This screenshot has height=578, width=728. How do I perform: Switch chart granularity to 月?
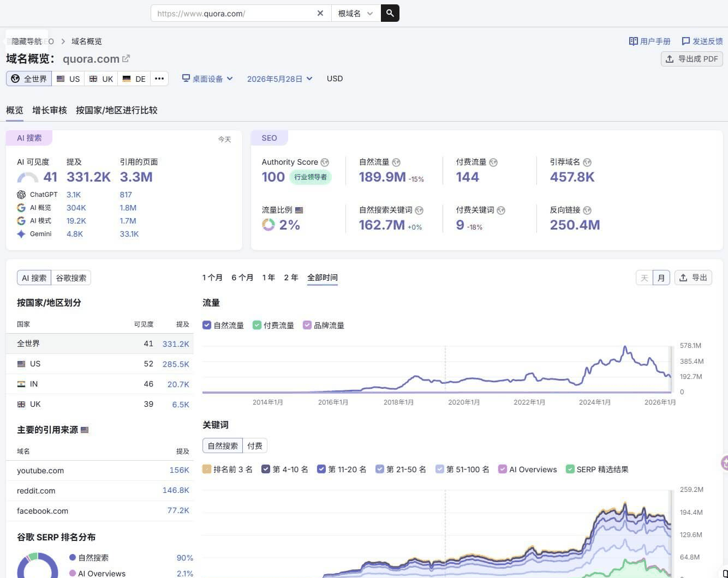coord(661,278)
